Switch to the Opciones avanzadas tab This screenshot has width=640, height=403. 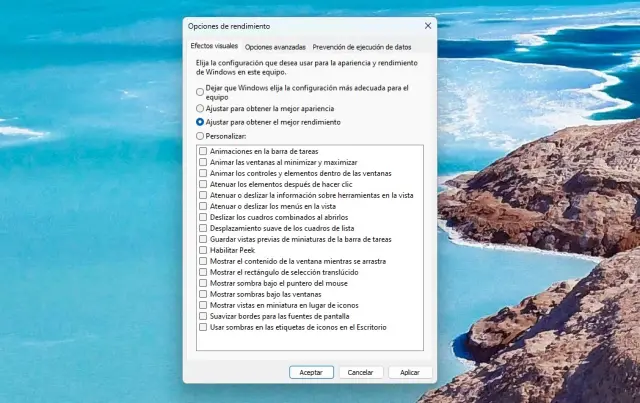point(275,47)
